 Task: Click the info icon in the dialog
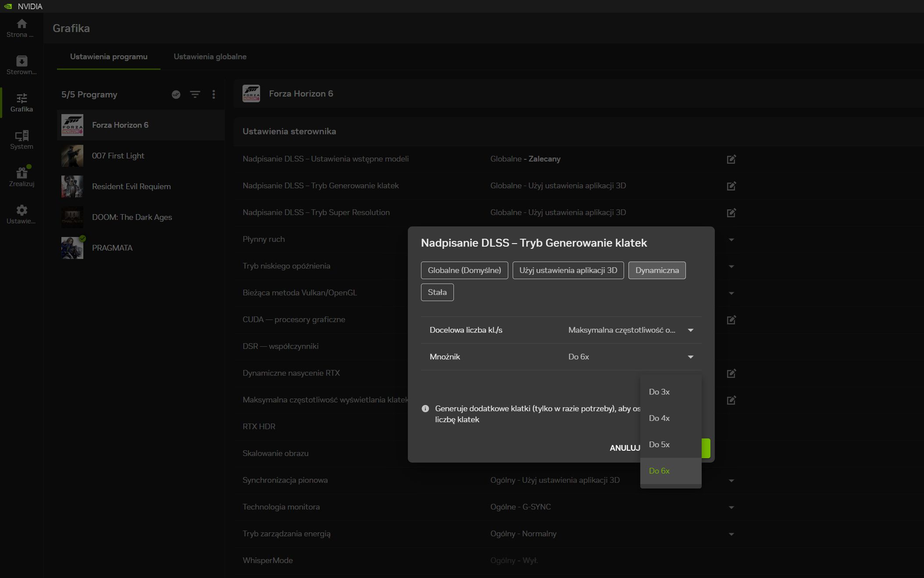[425, 409]
